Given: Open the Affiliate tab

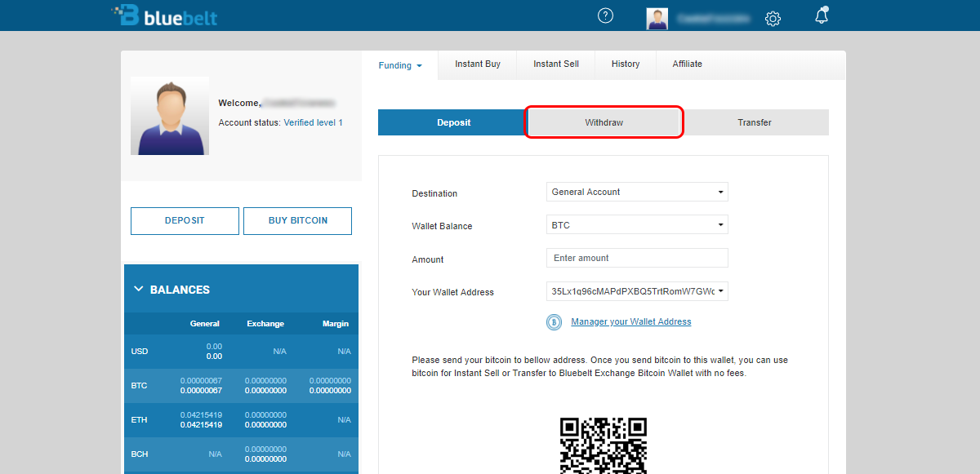Looking at the screenshot, I should point(688,64).
